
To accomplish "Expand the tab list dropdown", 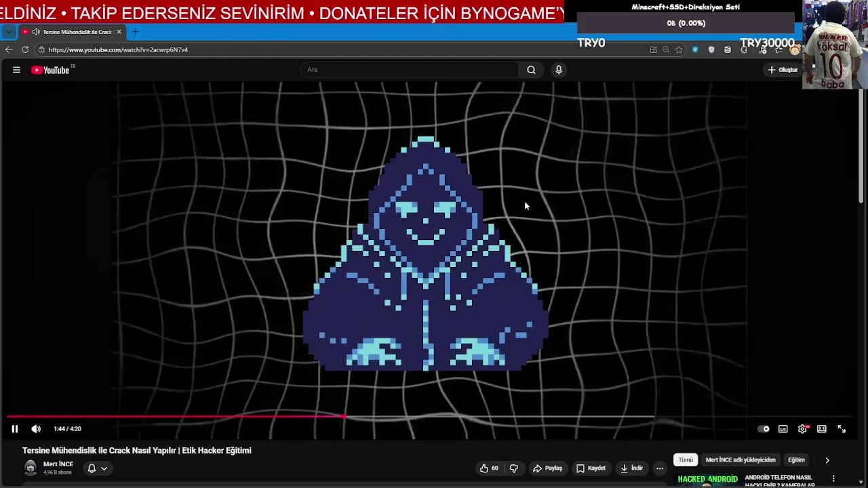I will pyautogui.click(x=8, y=32).
